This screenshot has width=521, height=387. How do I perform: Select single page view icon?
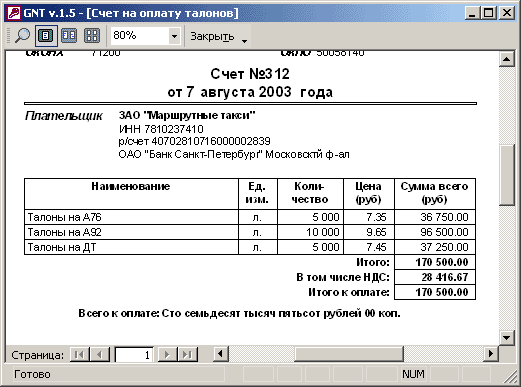click(46, 35)
